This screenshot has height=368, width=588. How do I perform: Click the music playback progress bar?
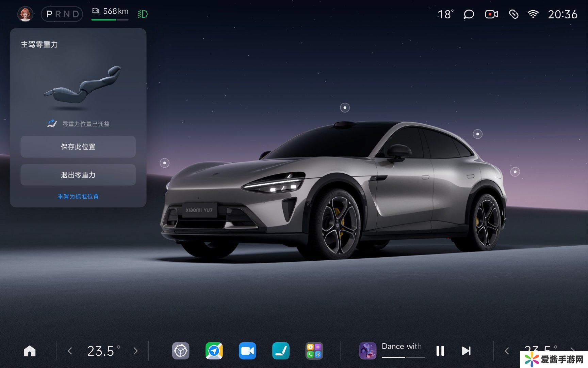click(x=403, y=357)
